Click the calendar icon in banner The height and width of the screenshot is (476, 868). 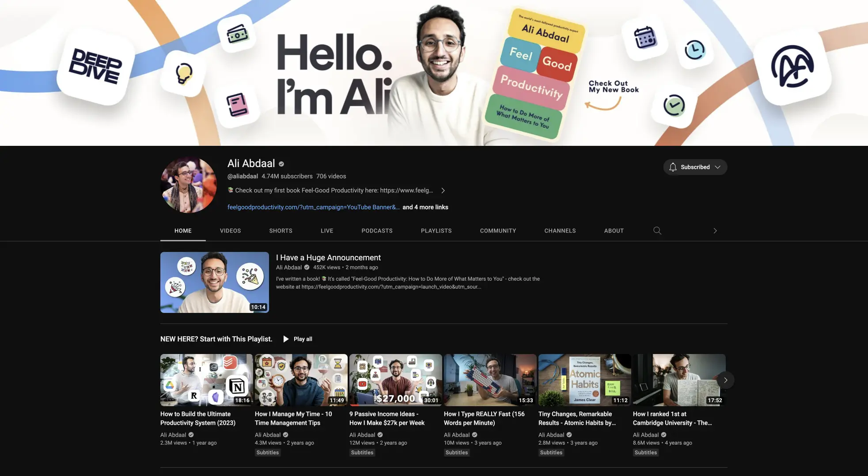tap(645, 37)
